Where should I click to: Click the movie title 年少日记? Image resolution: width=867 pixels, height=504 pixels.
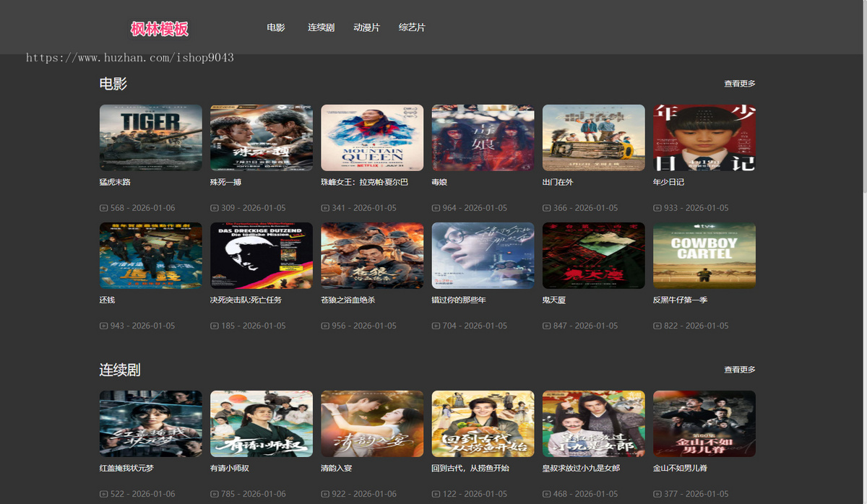pyautogui.click(x=668, y=182)
